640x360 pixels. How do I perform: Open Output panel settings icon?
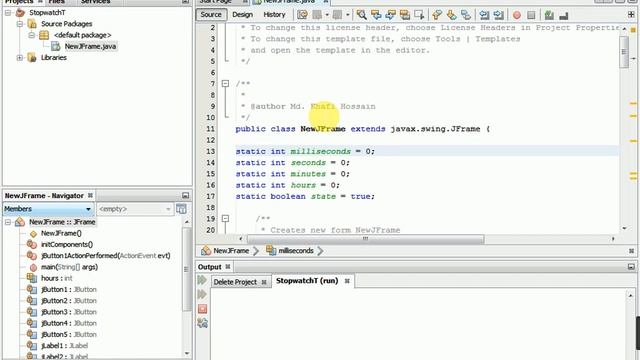click(x=202, y=323)
